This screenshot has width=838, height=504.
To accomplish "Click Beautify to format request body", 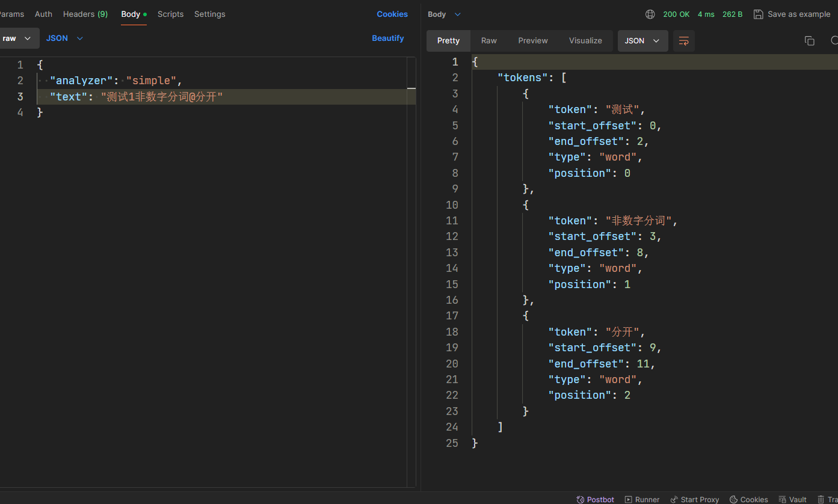I will tap(388, 38).
